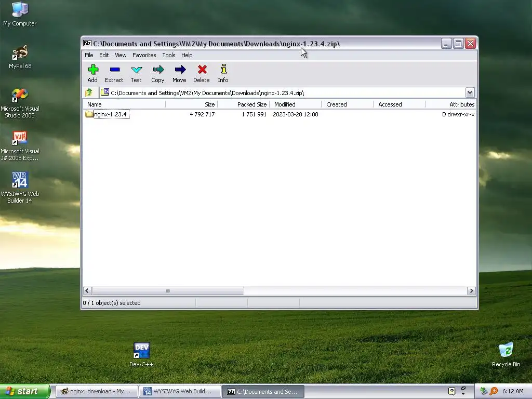532x399 pixels.
Task: Click the horizontal scrollbar right arrow
Action: coord(471,291)
